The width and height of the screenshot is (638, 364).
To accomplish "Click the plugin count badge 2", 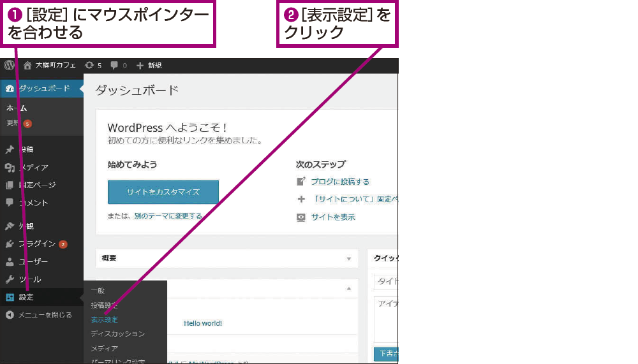I will click(x=63, y=244).
